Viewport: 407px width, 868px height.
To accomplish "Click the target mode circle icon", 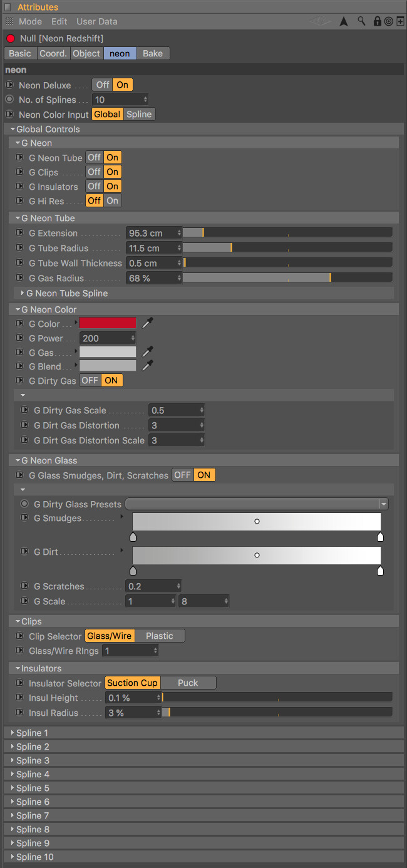I will (x=388, y=21).
